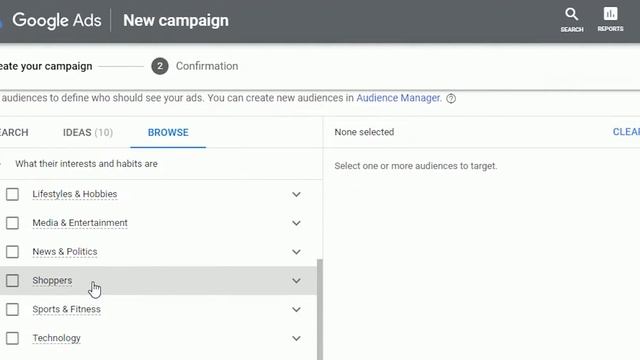
Task: Click the Media & Entertainment label
Action: click(80, 223)
